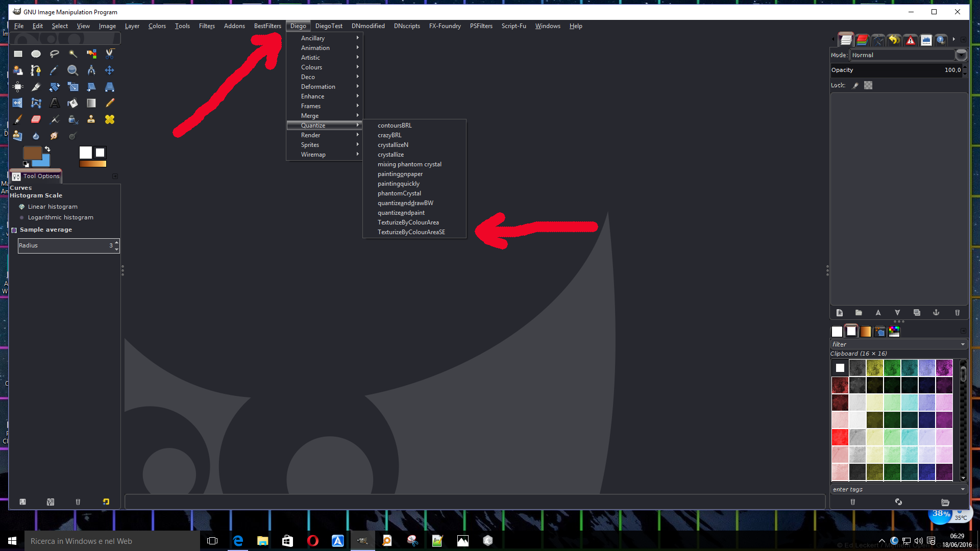
Task: Select the Scissors Select tool
Action: tap(110, 54)
